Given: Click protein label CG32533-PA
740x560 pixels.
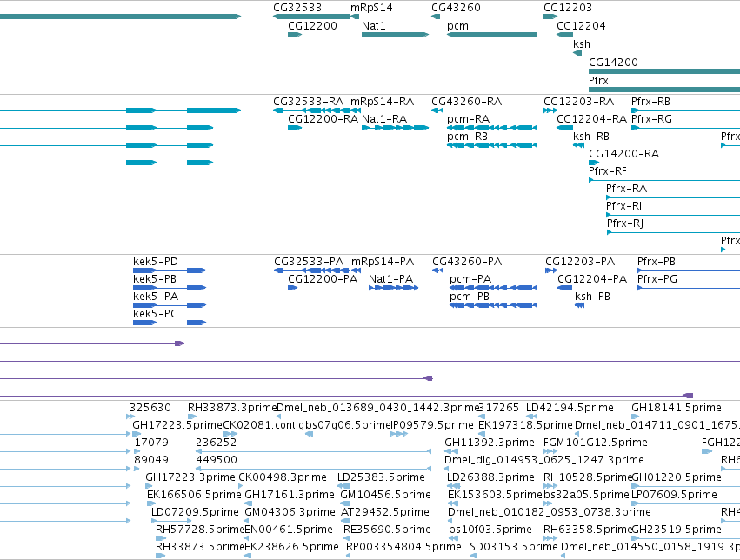Looking at the screenshot, I should pyautogui.click(x=309, y=262).
